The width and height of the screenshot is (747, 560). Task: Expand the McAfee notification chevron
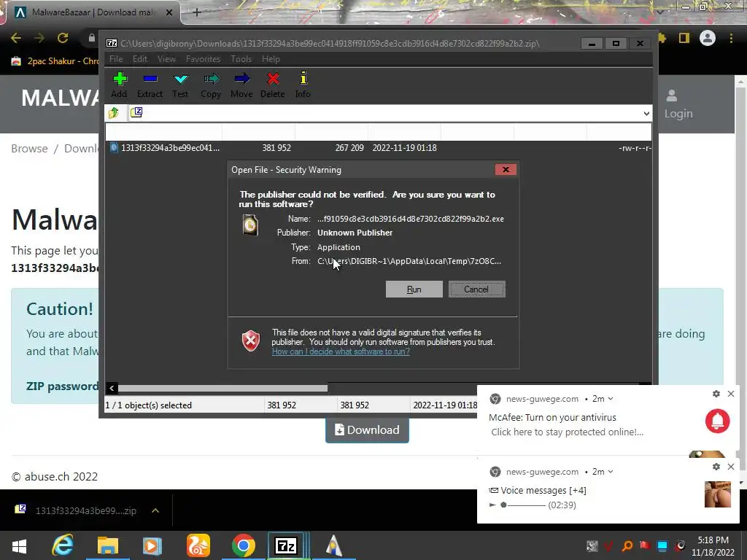click(x=611, y=399)
